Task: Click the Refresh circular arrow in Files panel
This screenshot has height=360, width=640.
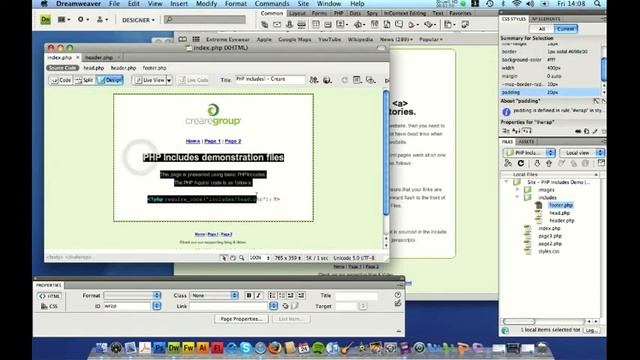Action: (521, 163)
